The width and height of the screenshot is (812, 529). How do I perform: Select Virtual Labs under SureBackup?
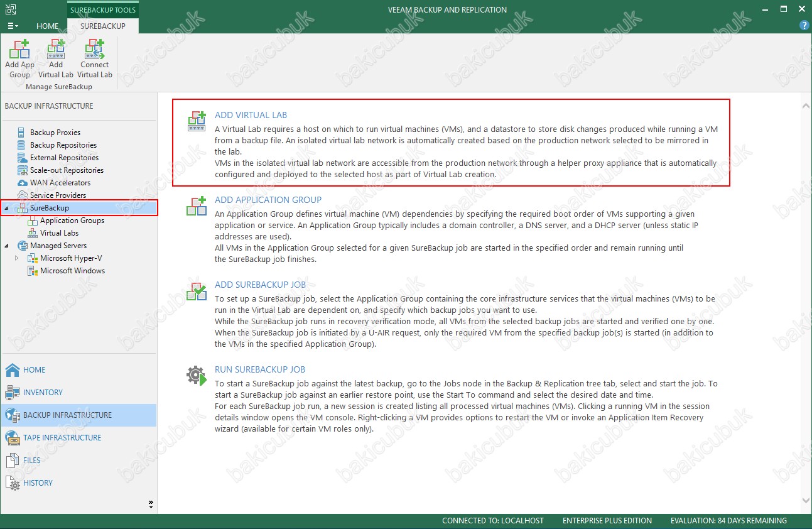click(x=60, y=233)
